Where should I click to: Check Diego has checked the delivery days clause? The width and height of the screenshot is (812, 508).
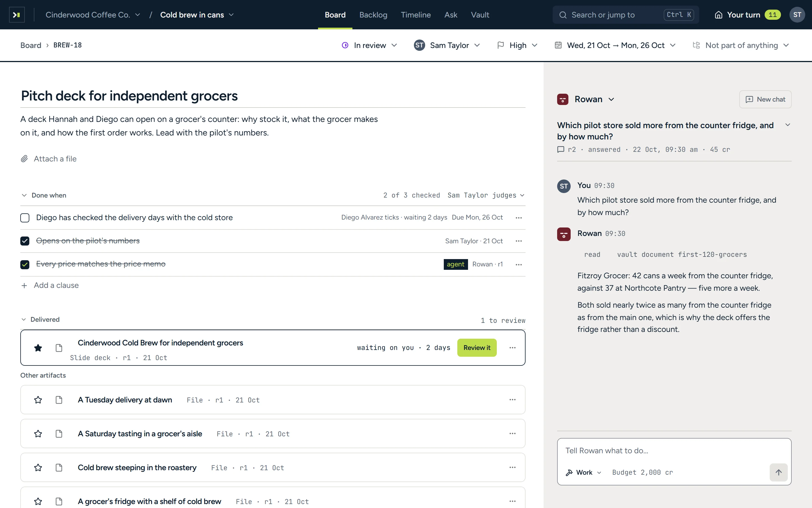point(25,218)
